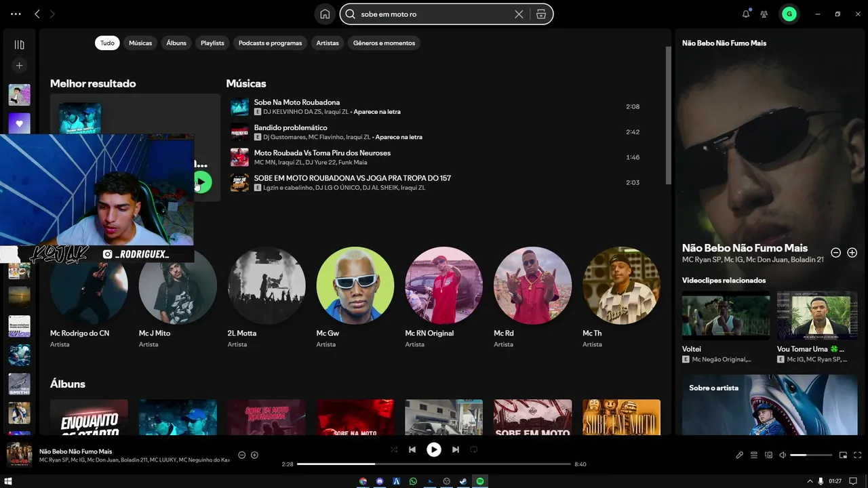Play the top result via the green play button
868x488 pixels.
pyautogui.click(x=201, y=182)
